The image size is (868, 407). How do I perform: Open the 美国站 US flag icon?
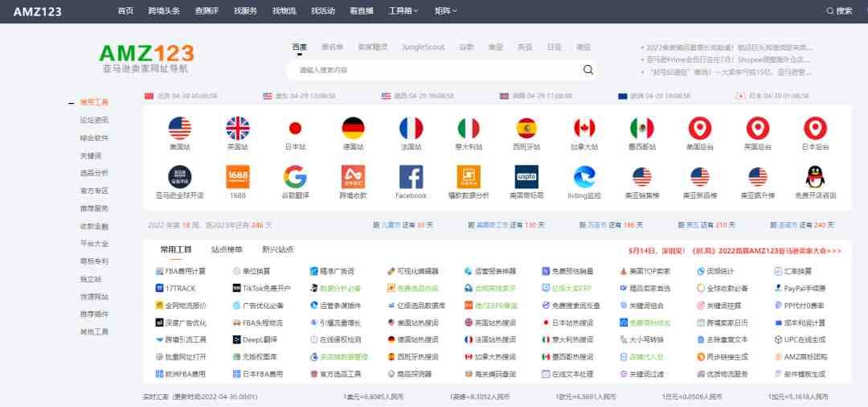pos(180,129)
